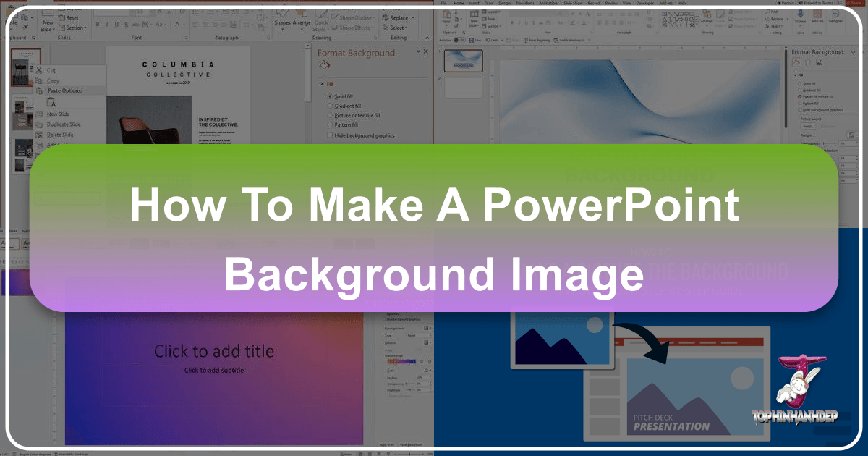
Task: Expand the Shapes dropdown beside Arrange and Quick Styles
Action: pyautogui.click(x=284, y=22)
